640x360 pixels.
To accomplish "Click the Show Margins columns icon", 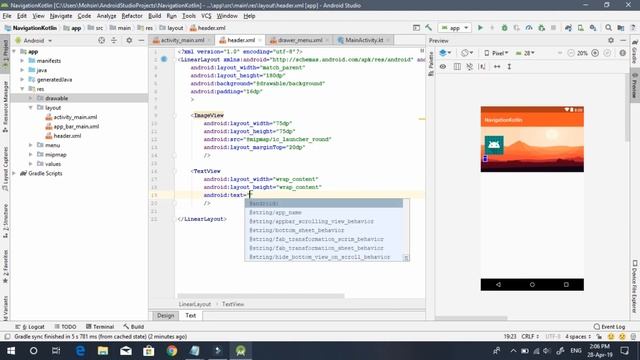I will point(457,67).
